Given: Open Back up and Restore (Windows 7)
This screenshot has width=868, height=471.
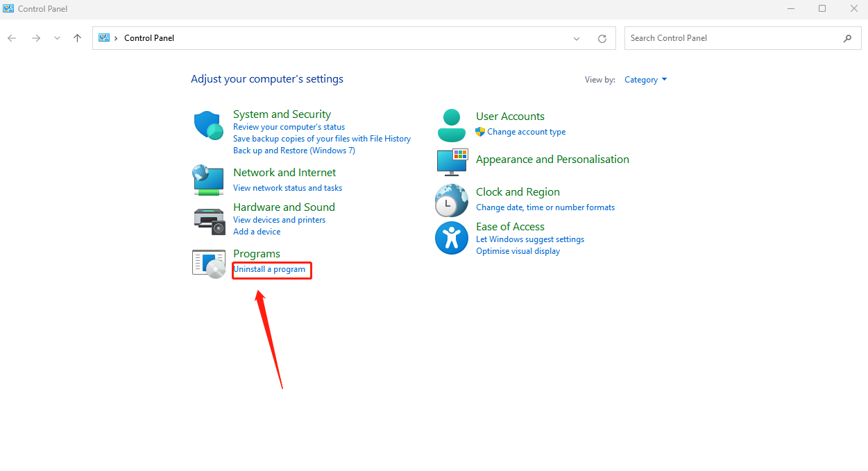Looking at the screenshot, I should 293,151.
